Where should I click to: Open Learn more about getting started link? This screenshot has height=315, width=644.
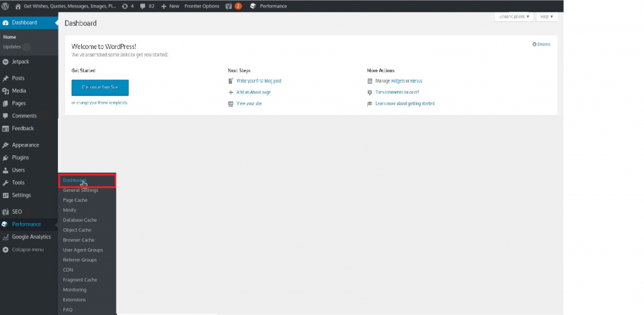click(x=404, y=104)
